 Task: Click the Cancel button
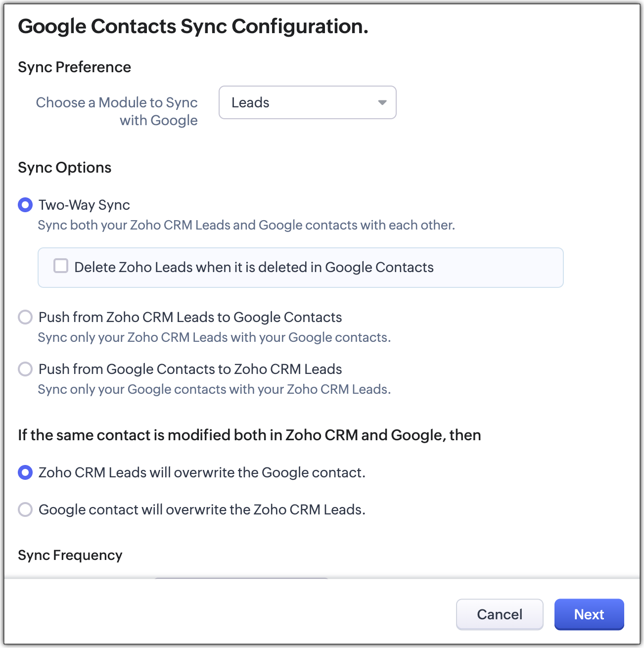(499, 614)
